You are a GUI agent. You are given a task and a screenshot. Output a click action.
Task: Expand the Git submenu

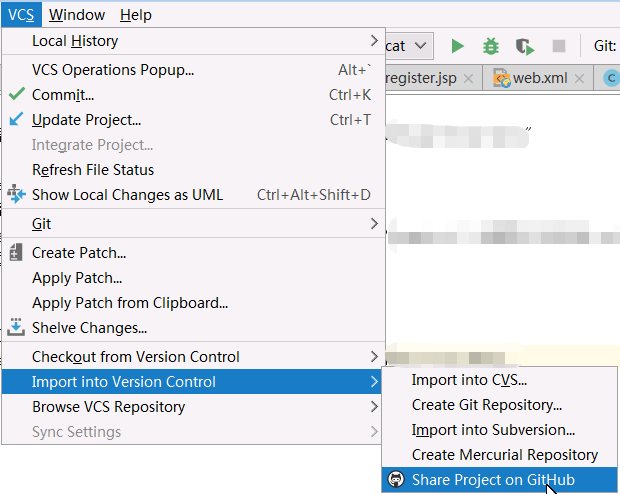click(374, 223)
